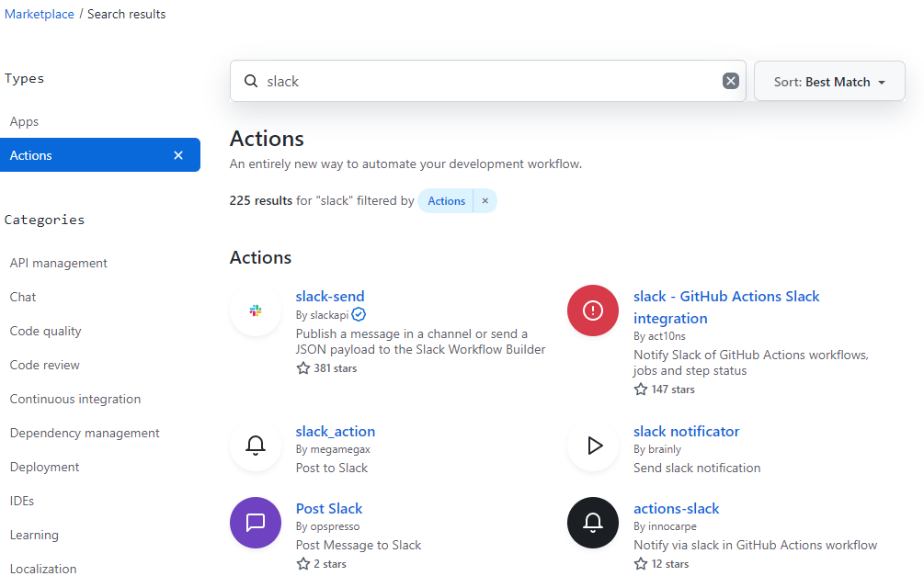This screenshot has height=576, width=924.
Task: Clear the slack search query
Action: pyautogui.click(x=731, y=81)
